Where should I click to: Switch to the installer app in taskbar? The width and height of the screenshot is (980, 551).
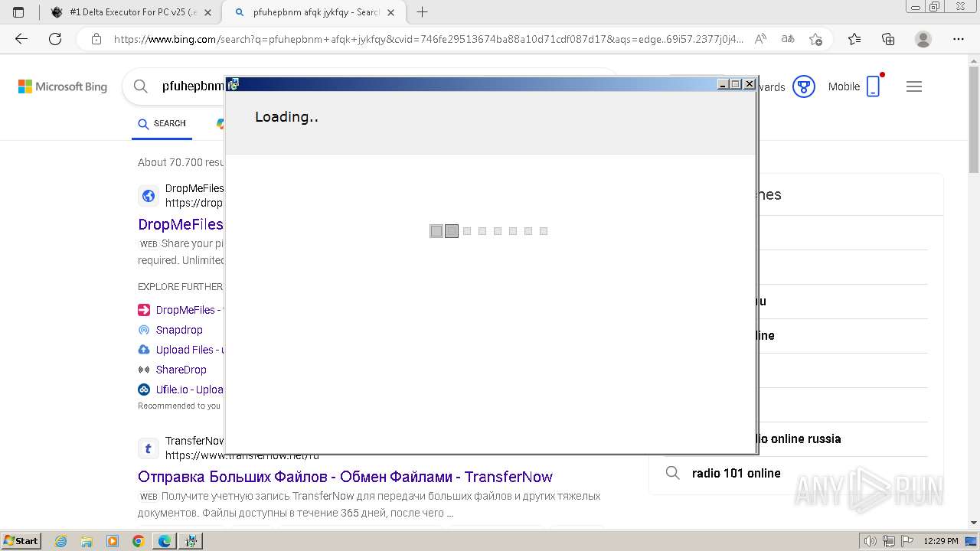point(191,541)
